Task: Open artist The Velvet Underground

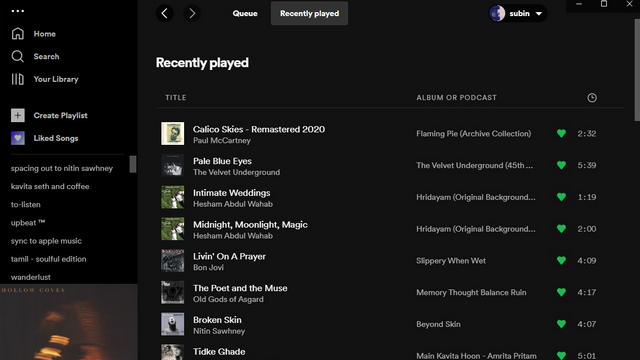Action: (x=236, y=172)
